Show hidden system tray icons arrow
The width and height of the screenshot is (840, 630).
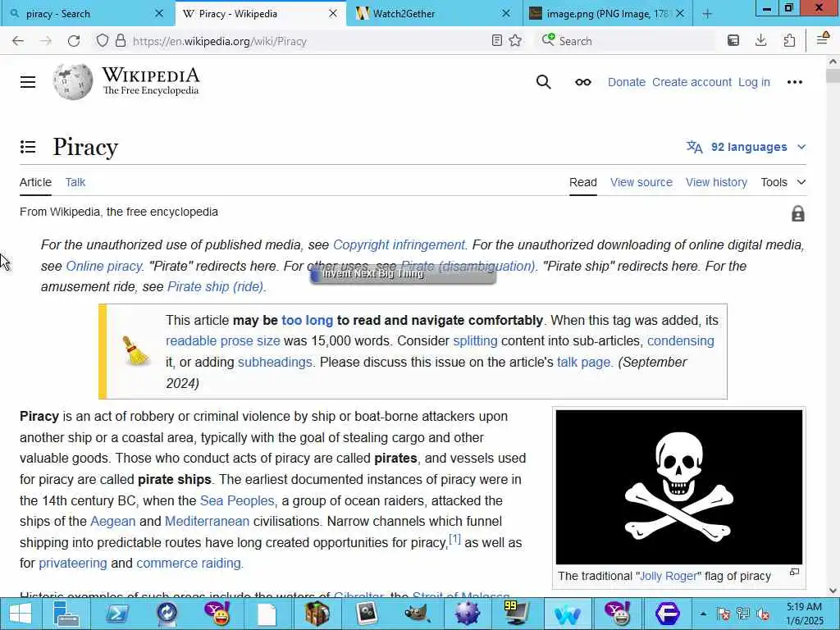(703, 614)
